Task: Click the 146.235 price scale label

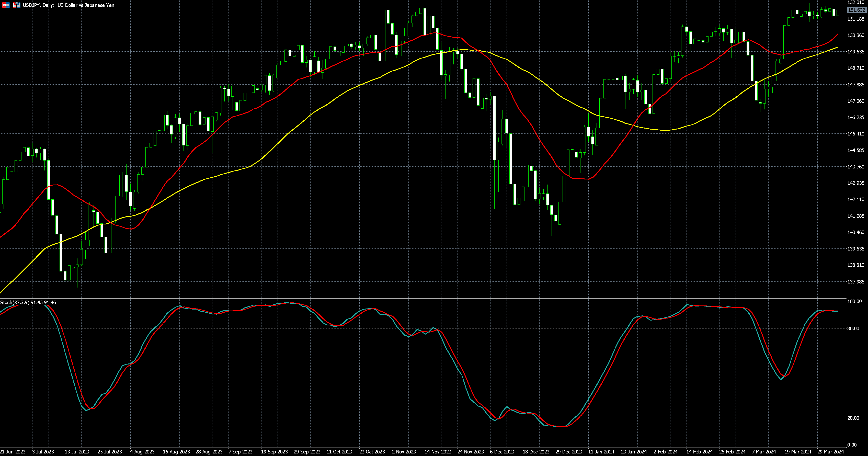Action: tap(856, 117)
